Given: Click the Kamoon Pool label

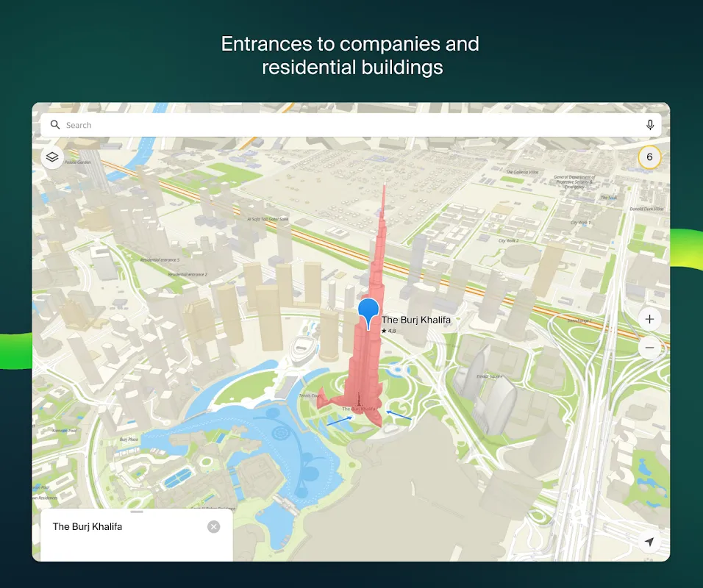Looking at the screenshot, I should pos(64,430).
